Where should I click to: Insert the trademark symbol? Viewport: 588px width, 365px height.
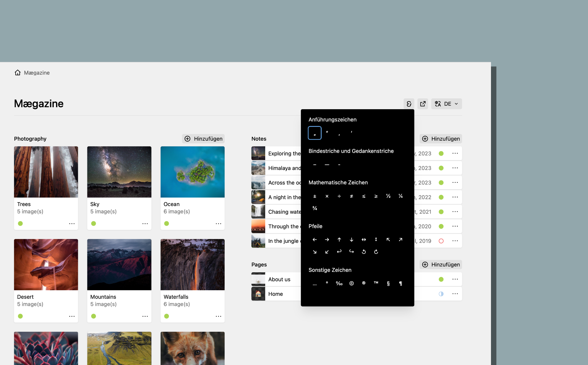coord(376,283)
